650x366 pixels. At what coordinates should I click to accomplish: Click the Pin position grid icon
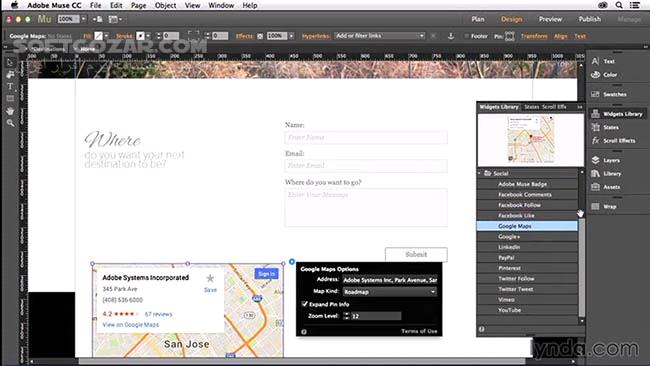(509, 36)
